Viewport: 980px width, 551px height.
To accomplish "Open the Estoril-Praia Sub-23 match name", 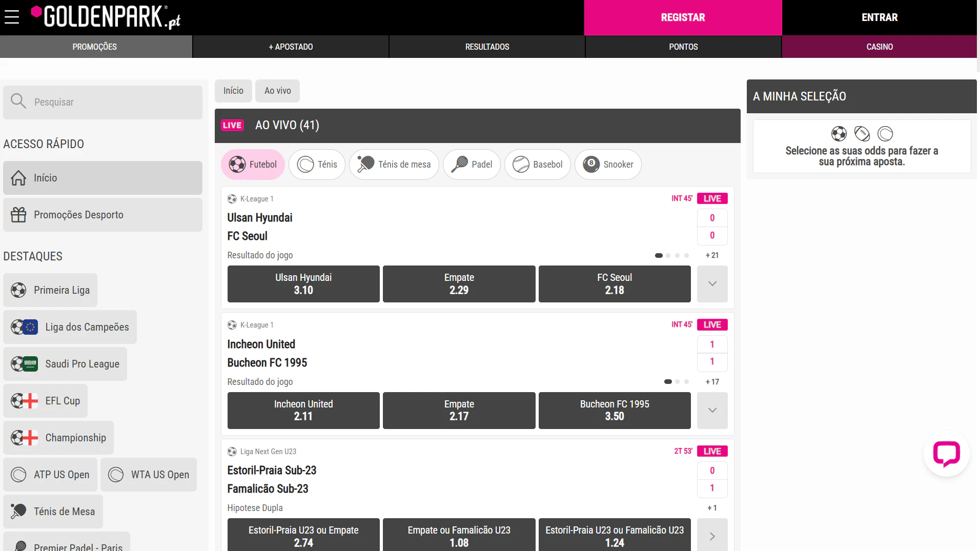I will tap(272, 471).
